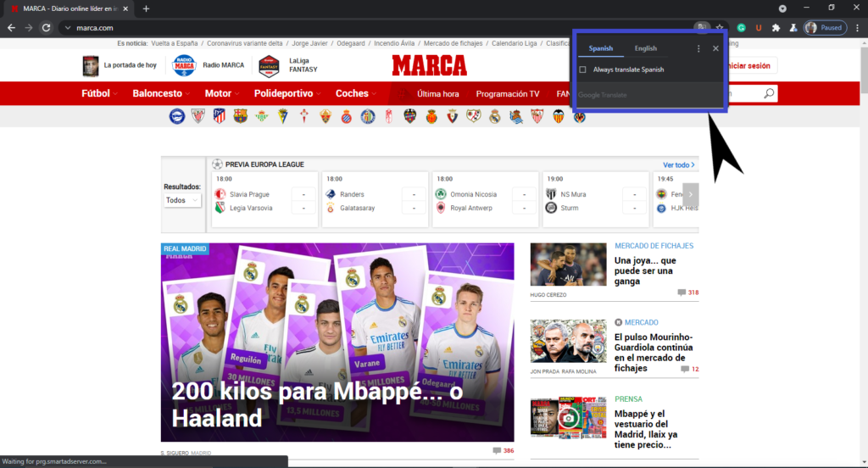Viewport: 868px width, 468px height.
Task: Open Randers vs Galatasaray match
Action: click(x=375, y=199)
